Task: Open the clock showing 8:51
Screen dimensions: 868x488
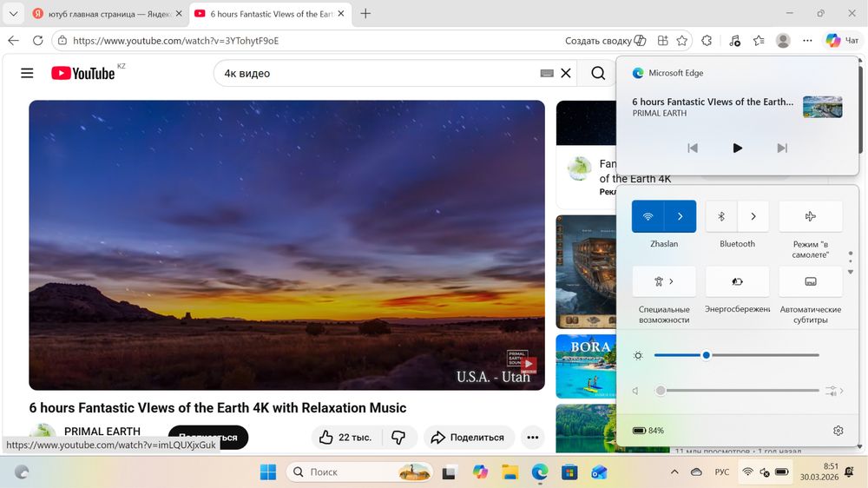Action: coord(819,472)
